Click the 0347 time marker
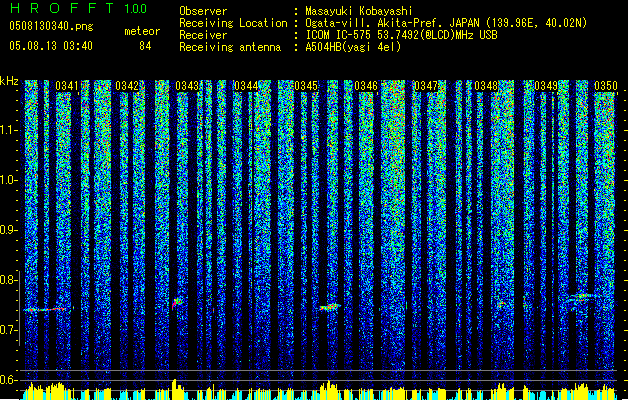This screenshot has height=400, width=629. point(426,86)
